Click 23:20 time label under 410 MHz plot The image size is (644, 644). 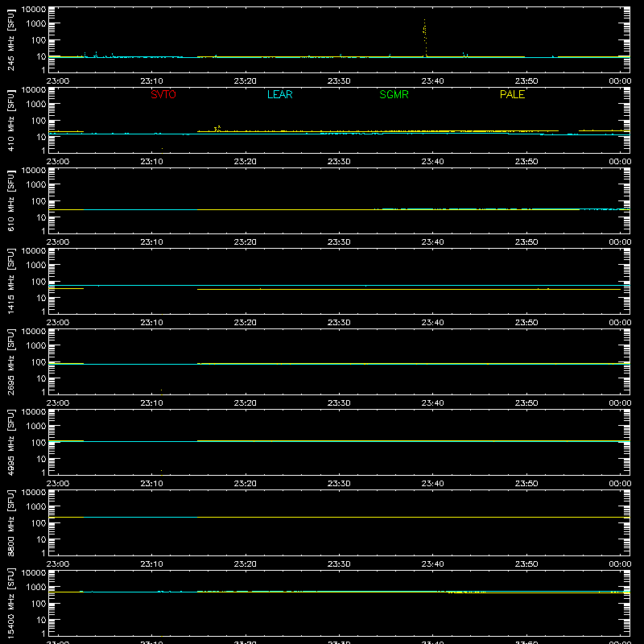(246, 162)
